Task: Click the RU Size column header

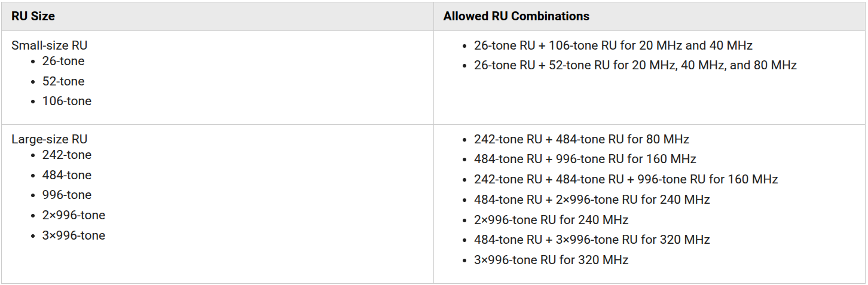Action: [x=33, y=16]
